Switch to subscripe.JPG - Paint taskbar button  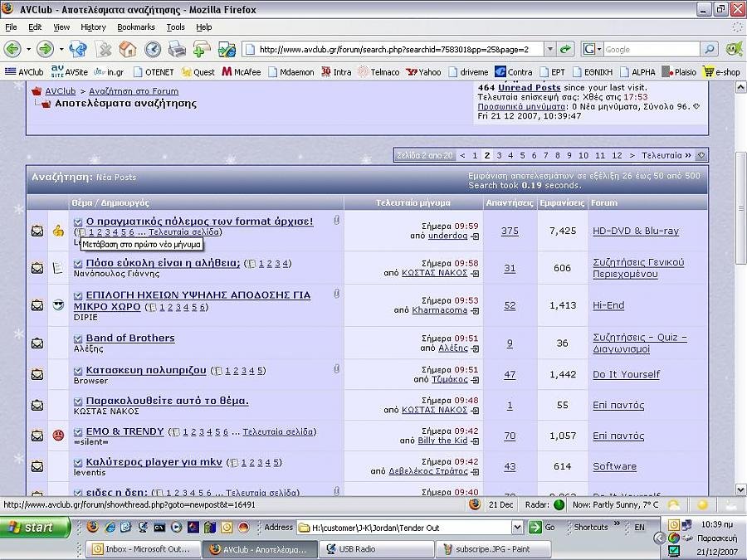(x=493, y=549)
